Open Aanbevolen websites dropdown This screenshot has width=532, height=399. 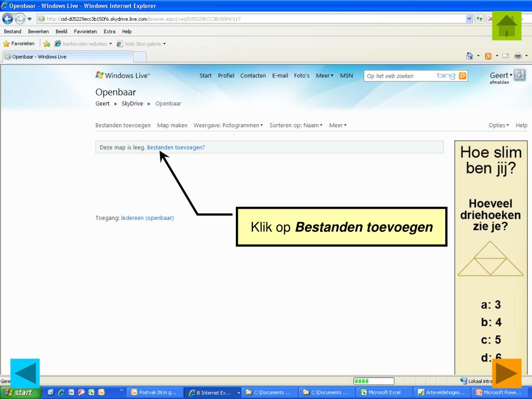[83, 44]
